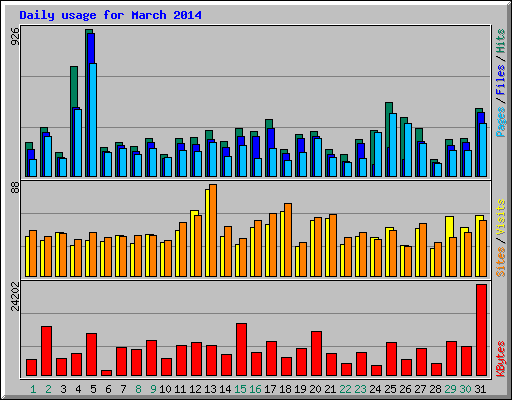Click the cyan Pages bar for day 4

click(78, 143)
